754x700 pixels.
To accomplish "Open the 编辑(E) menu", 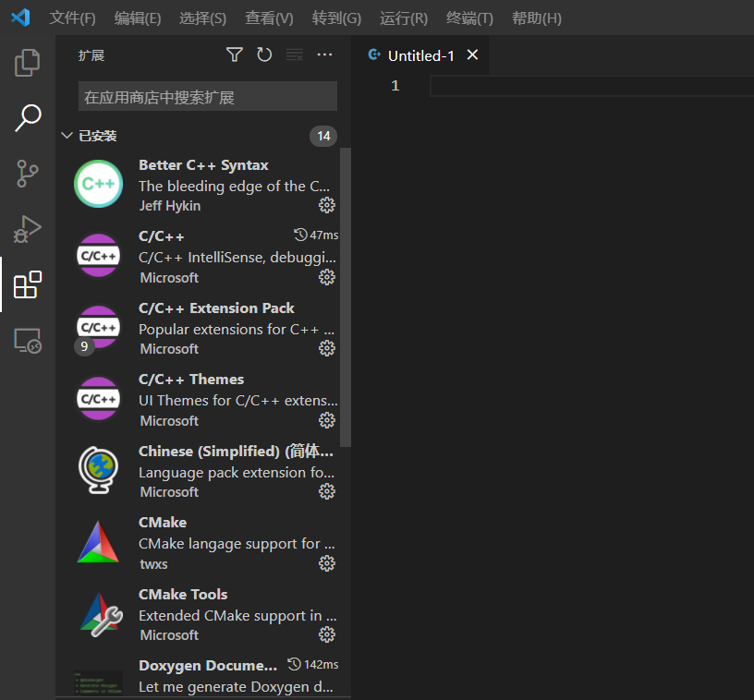I will coord(138,18).
